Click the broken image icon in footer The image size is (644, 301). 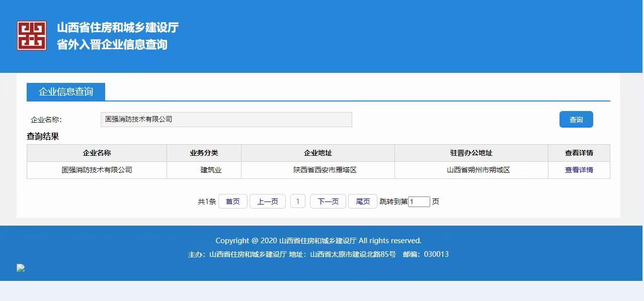tap(21, 268)
